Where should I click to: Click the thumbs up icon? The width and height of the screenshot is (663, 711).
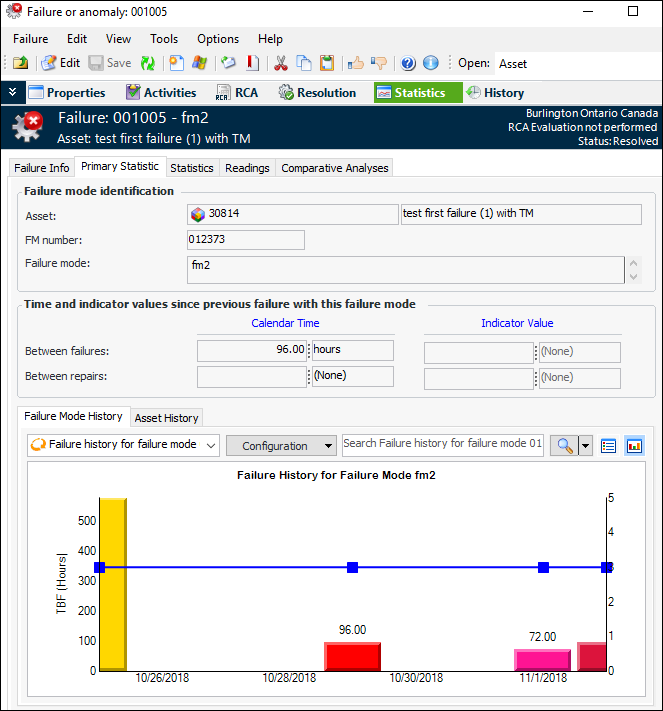[355, 63]
